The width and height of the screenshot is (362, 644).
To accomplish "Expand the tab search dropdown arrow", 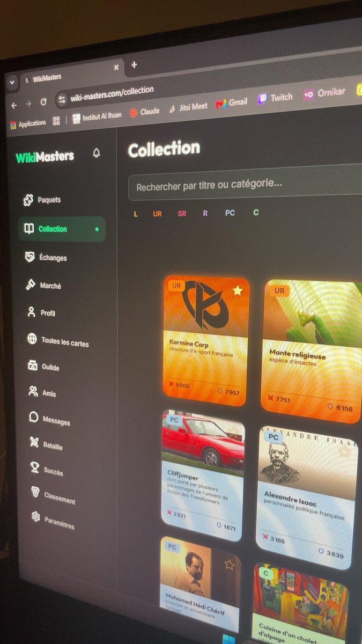I will [12, 83].
